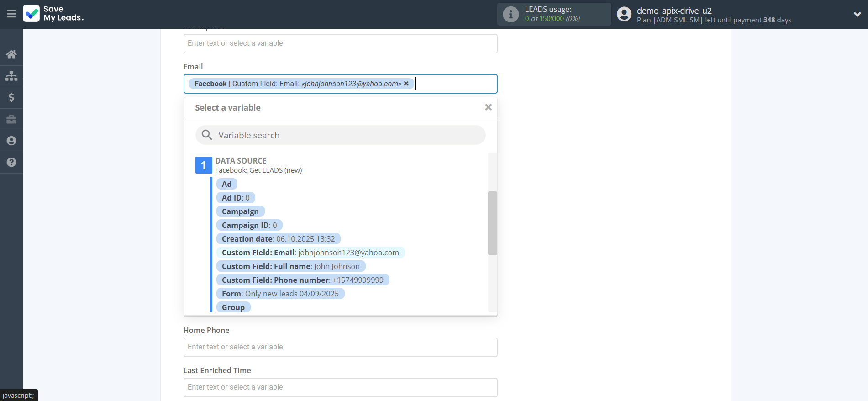Choose the Creation date variable
Viewport: 868px width, 401px height.
click(x=278, y=239)
